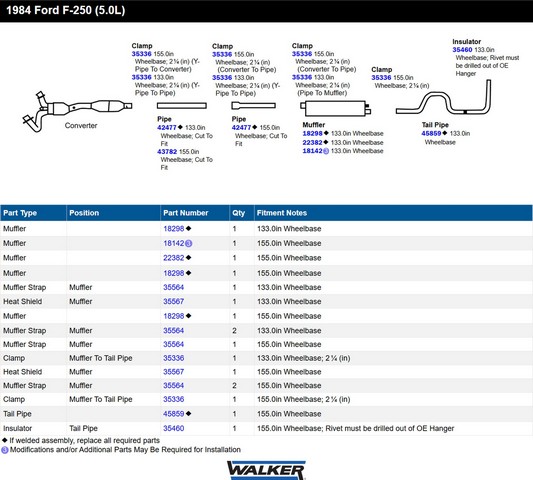Open pipe 42477 155.0in link in diagram
The height and width of the screenshot is (480, 533).
(241, 127)
